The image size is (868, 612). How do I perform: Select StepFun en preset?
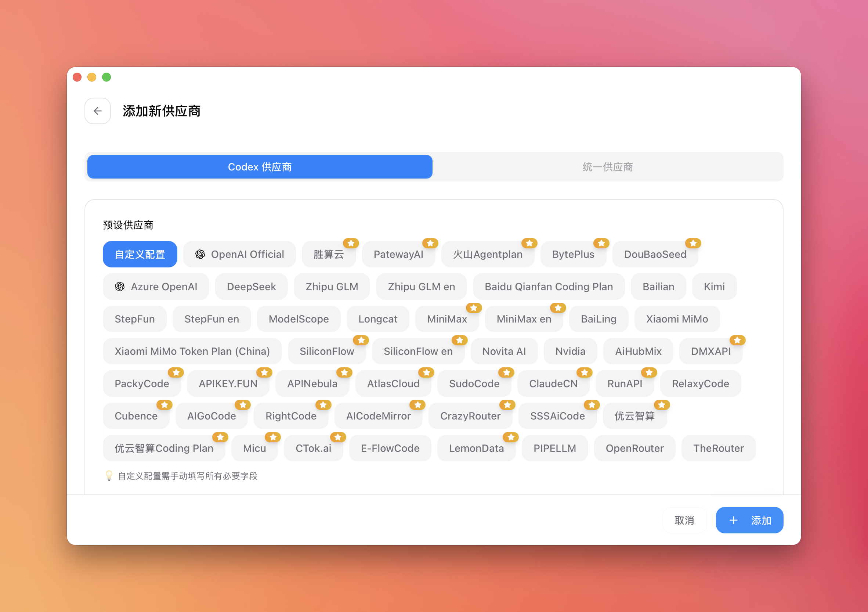pos(212,319)
